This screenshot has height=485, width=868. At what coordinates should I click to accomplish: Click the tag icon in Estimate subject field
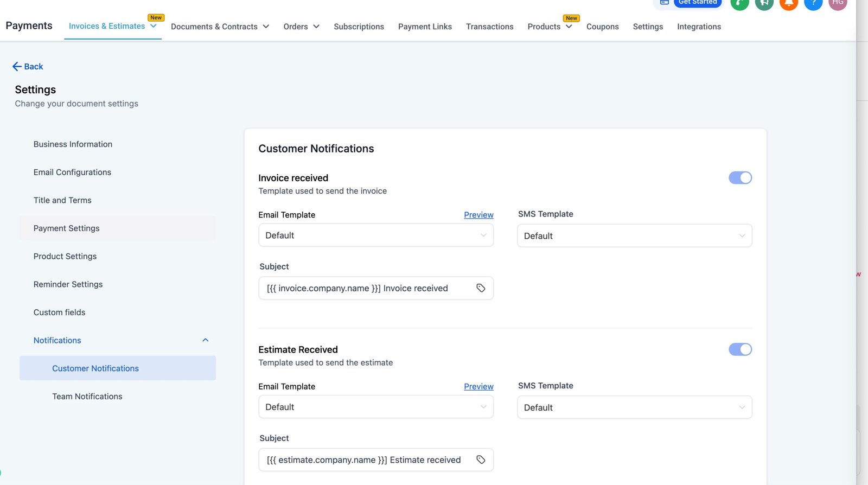[x=481, y=460]
